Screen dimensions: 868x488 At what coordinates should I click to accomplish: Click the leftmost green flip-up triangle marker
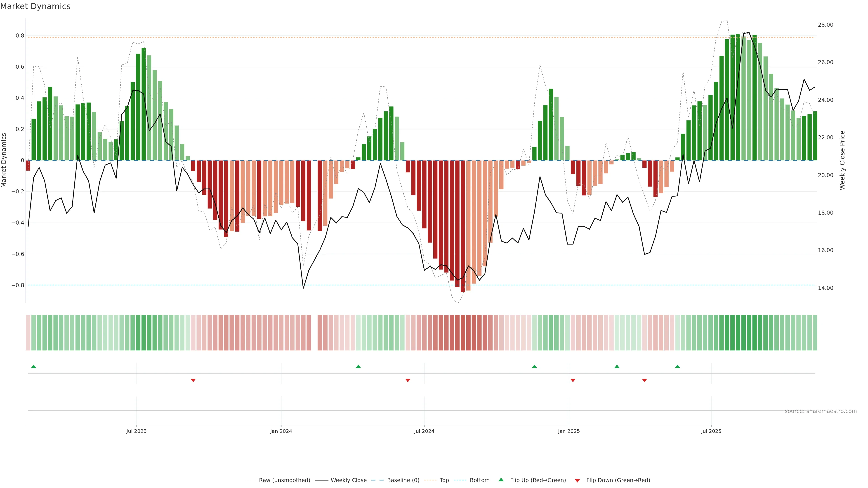pyautogui.click(x=33, y=366)
